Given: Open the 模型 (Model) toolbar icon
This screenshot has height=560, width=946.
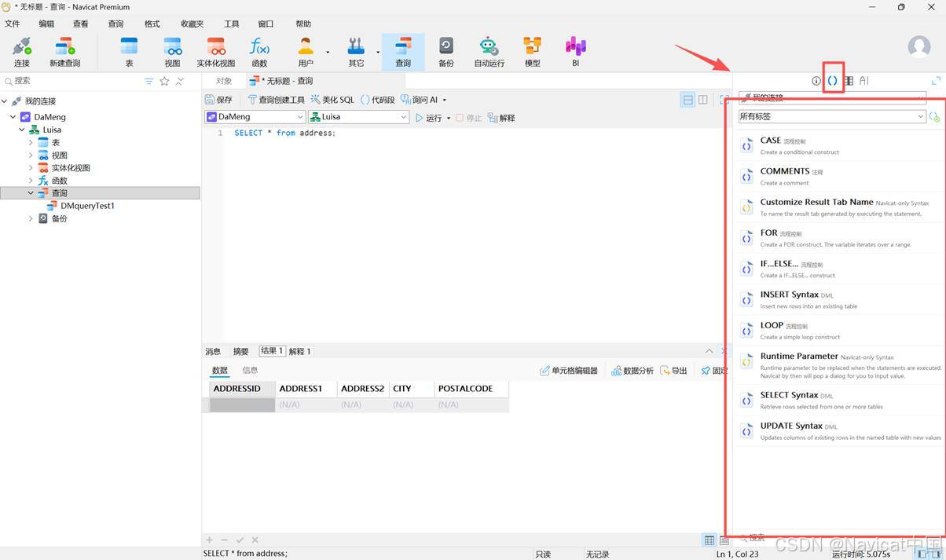Looking at the screenshot, I should coord(533,52).
